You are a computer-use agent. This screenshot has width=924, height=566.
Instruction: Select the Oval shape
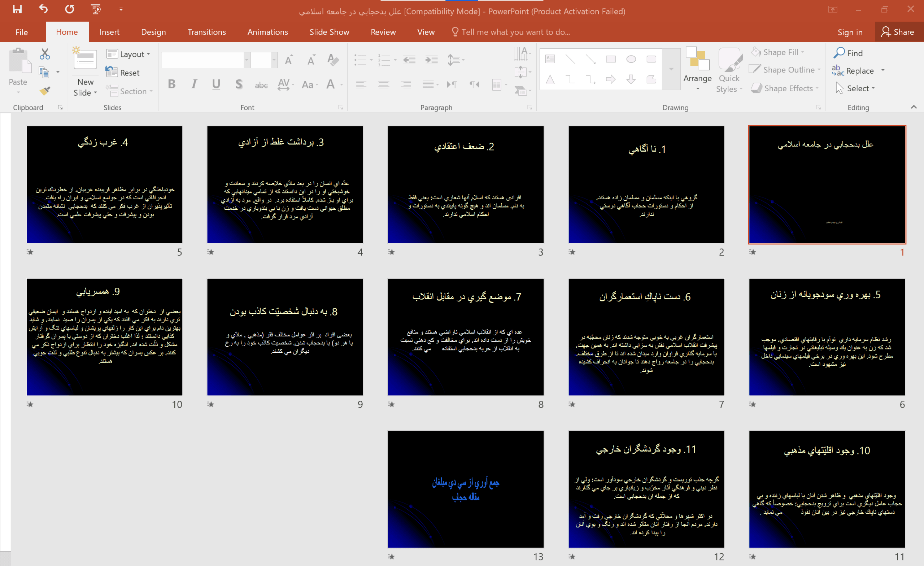coord(631,59)
